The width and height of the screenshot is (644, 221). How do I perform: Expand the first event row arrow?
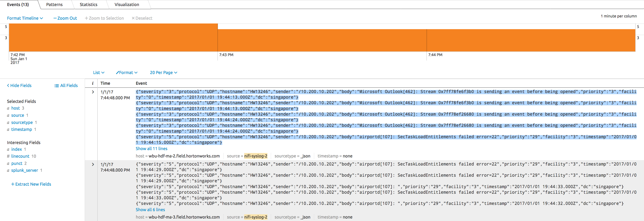(93, 92)
